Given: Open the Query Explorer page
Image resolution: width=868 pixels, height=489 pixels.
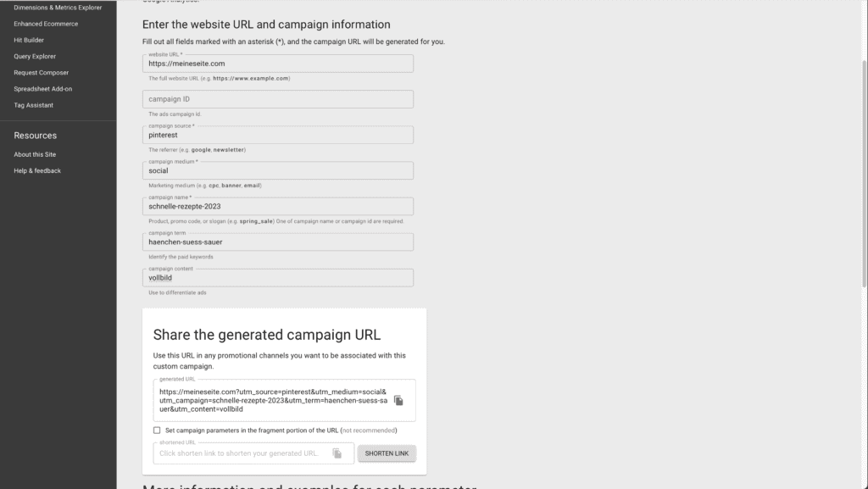Looking at the screenshot, I should (x=35, y=57).
